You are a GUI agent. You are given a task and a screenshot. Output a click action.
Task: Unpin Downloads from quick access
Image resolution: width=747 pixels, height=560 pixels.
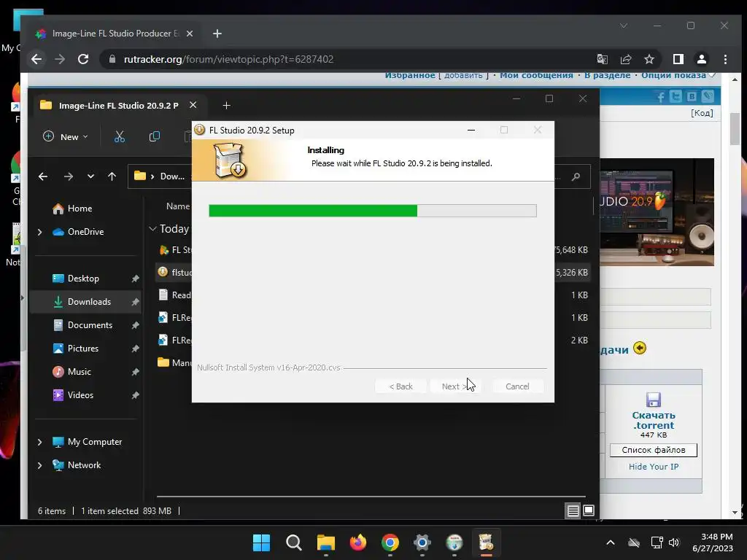(135, 302)
